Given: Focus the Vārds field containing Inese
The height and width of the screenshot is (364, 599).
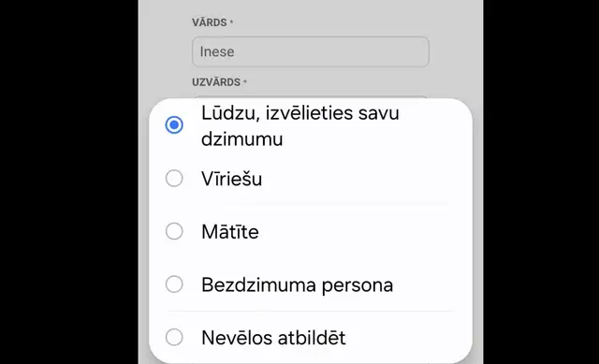Looking at the screenshot, I should click(311, 52).
